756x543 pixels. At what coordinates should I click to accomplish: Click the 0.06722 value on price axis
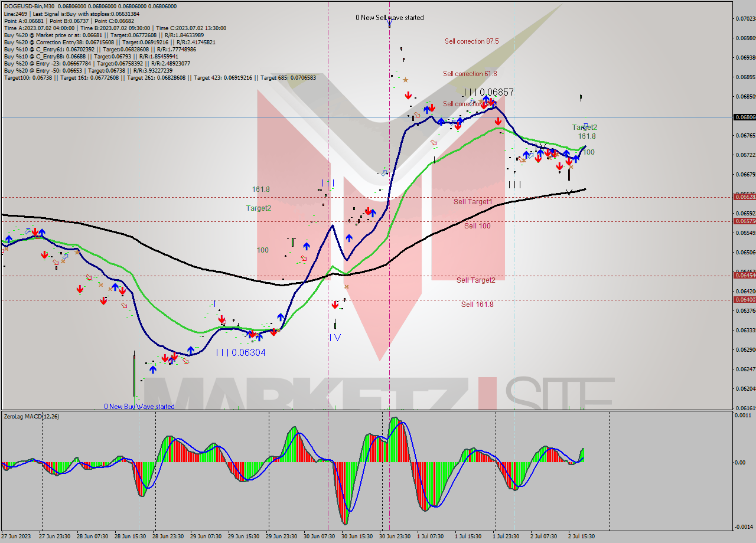click(745, 155)
